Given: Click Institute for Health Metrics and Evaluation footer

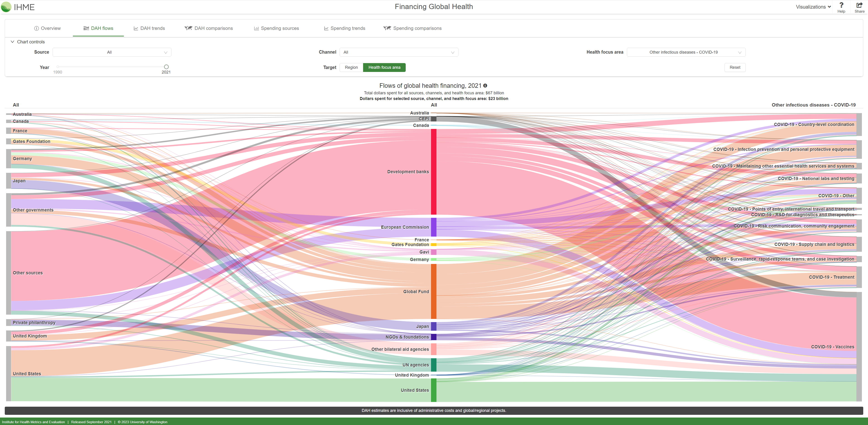Looking at the screenshot, I should [x=33, y=422].
